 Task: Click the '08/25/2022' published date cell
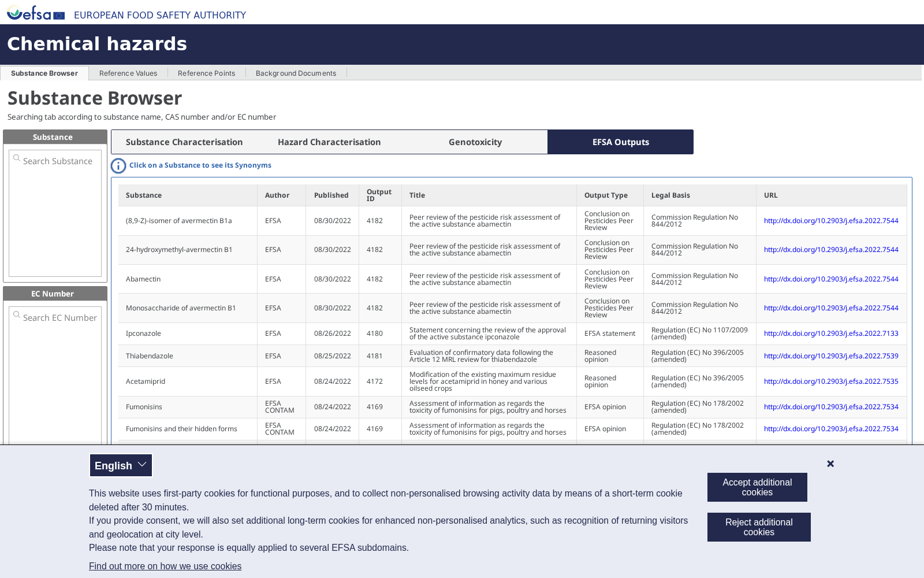(x=333, y=356)
